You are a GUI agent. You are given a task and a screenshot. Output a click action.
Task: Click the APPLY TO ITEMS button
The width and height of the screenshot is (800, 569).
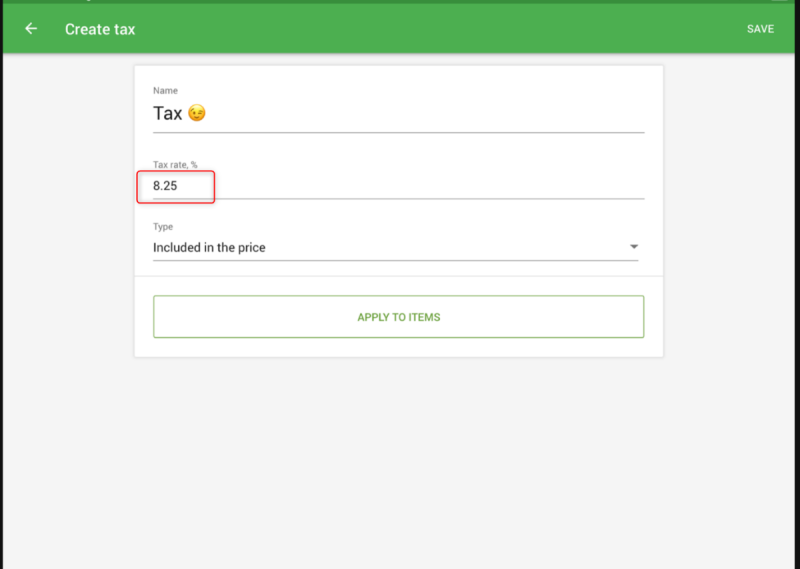point(398,317)
